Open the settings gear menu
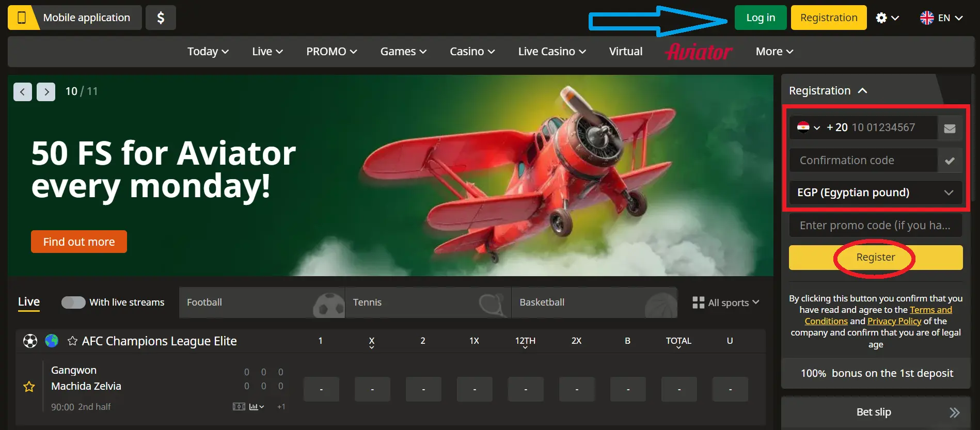Screen dimensions: 980x430 (887, 18)
